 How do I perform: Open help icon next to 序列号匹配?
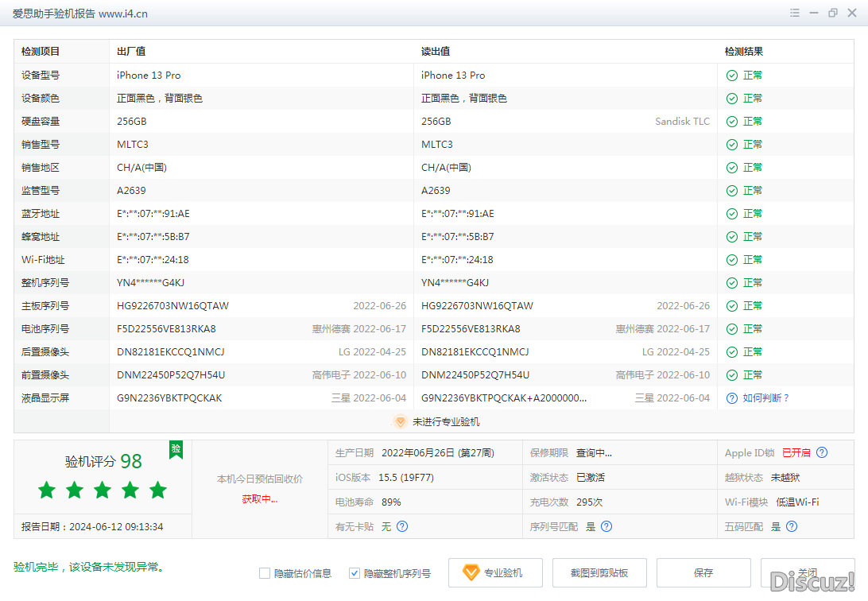click(x=606, y=526)
